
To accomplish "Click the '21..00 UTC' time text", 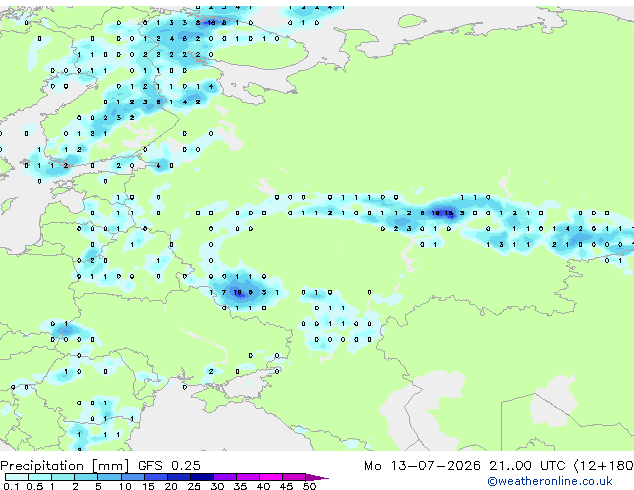I will [x=527, y=466].
